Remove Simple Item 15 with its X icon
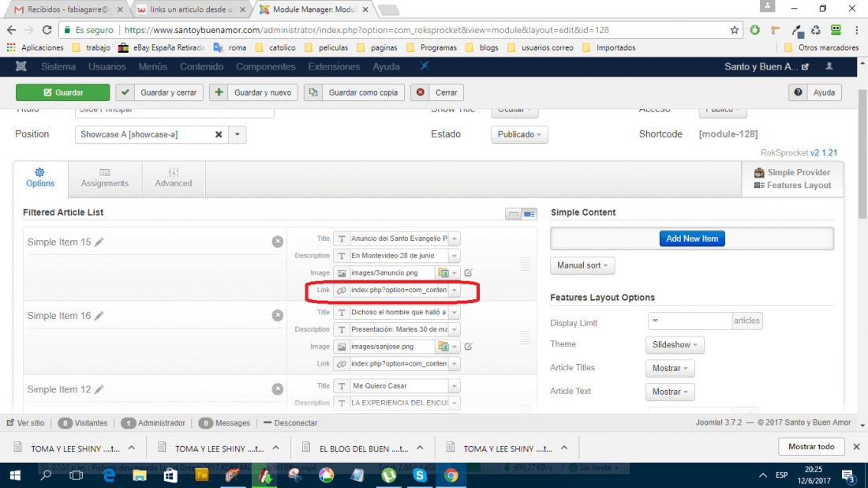868x488 pixels. [277, 242]
